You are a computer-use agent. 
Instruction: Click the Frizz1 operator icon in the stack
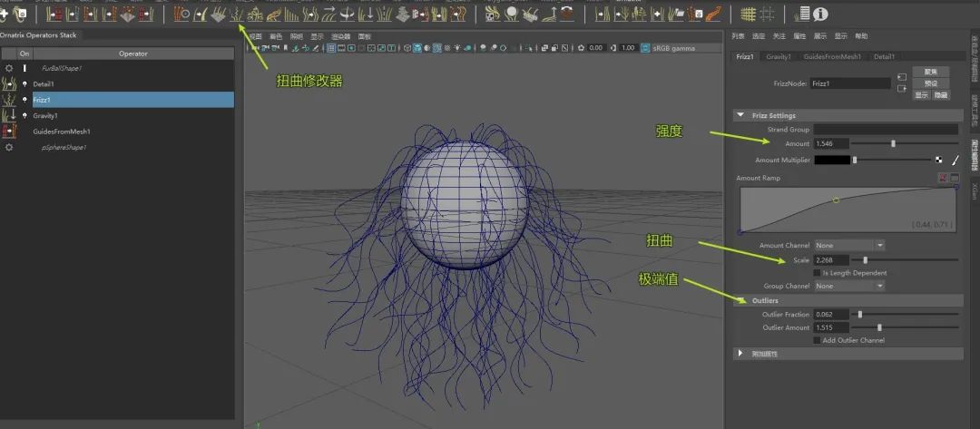10,100
